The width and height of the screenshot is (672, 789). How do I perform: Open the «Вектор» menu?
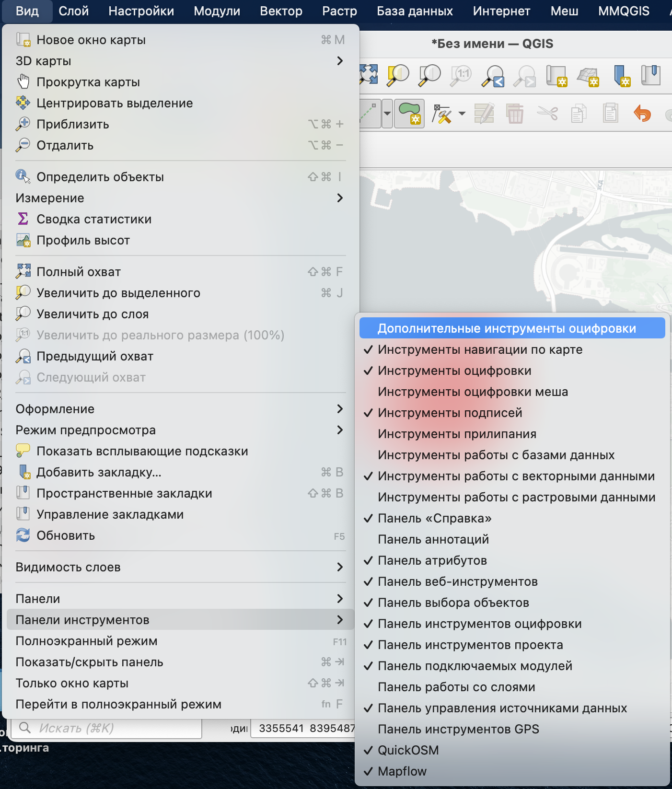[281, 11]
